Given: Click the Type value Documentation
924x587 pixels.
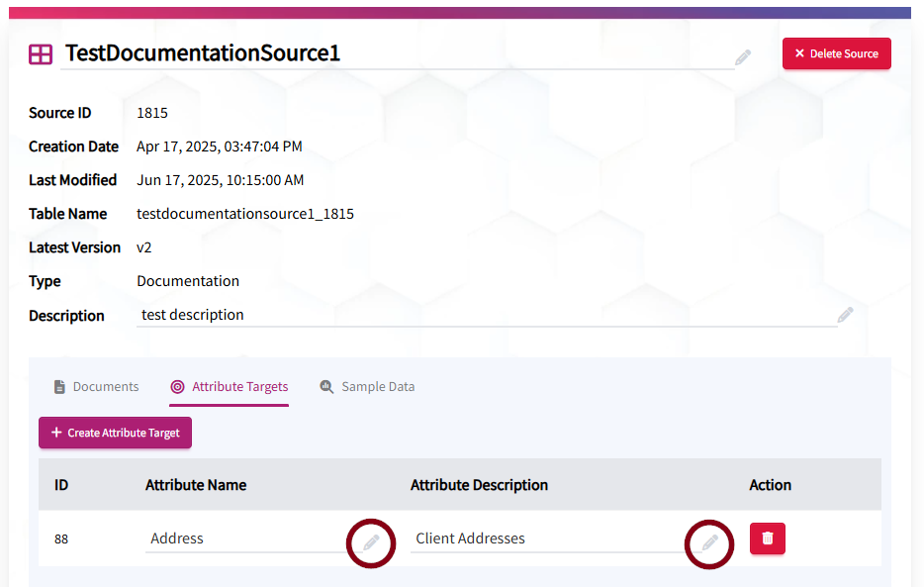Looking at the screenshot, I should (x=188, y=281).
